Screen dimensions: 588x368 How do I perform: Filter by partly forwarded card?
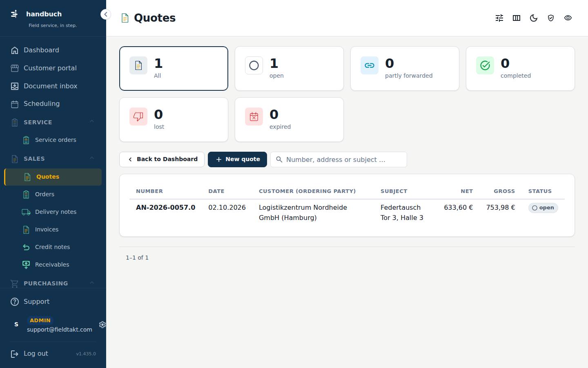(x=405, y=68)
